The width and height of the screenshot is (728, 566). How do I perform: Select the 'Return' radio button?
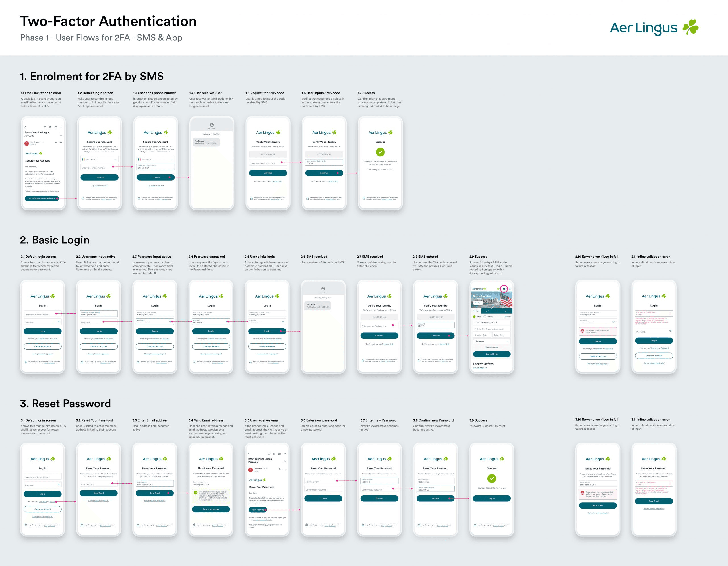(x=474, y=317)
